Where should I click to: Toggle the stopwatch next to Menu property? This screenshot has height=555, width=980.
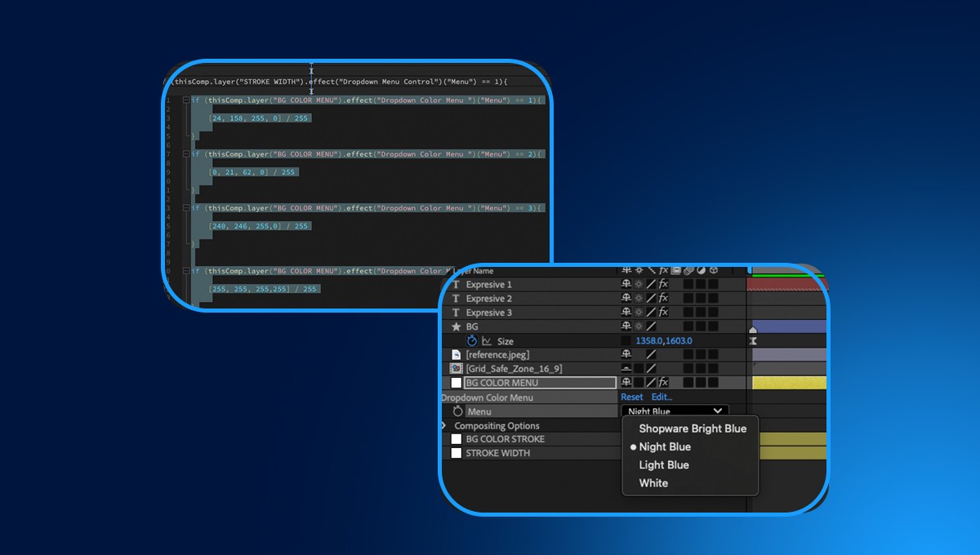coord(458,411)
